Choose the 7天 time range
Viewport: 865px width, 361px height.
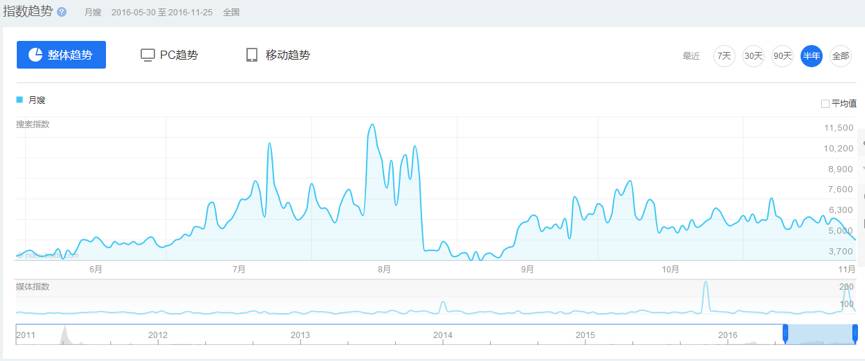coord(724,56)
